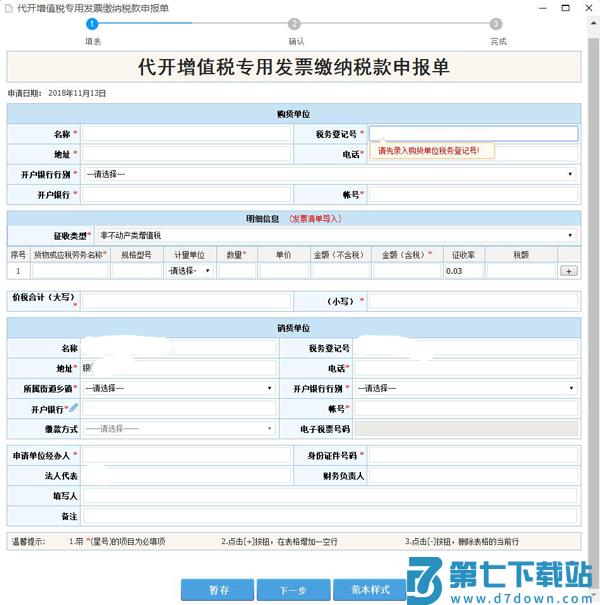Click the 电子税票号码 field
The image size is (600, 605).
(x=466, y=429)
